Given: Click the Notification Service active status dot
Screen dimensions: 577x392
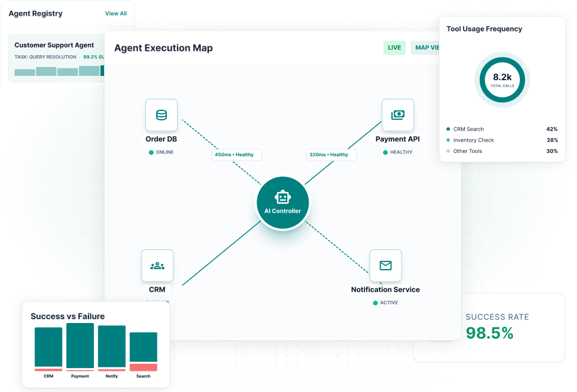Looking at the screenshot, I should 376,303.
